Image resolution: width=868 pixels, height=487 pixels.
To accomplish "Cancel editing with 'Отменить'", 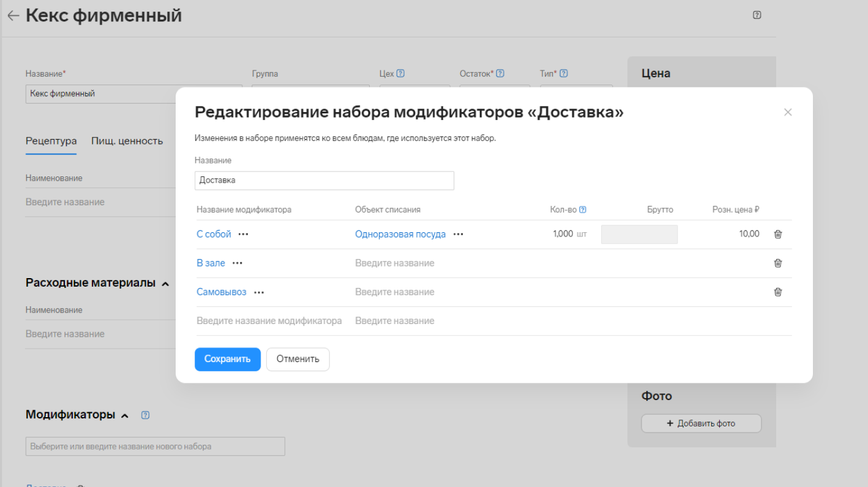I will [297, 359].
